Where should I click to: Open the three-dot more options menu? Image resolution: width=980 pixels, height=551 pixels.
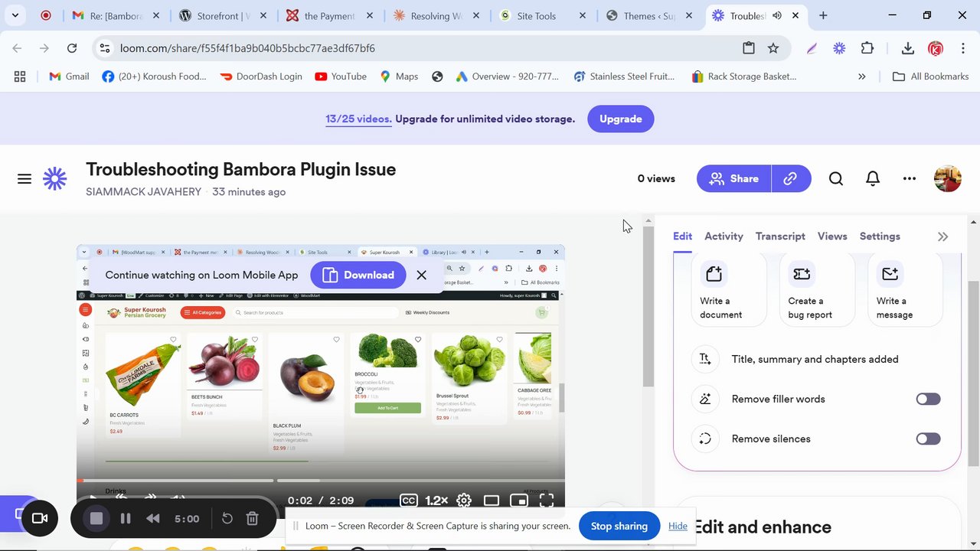[910, 178]
